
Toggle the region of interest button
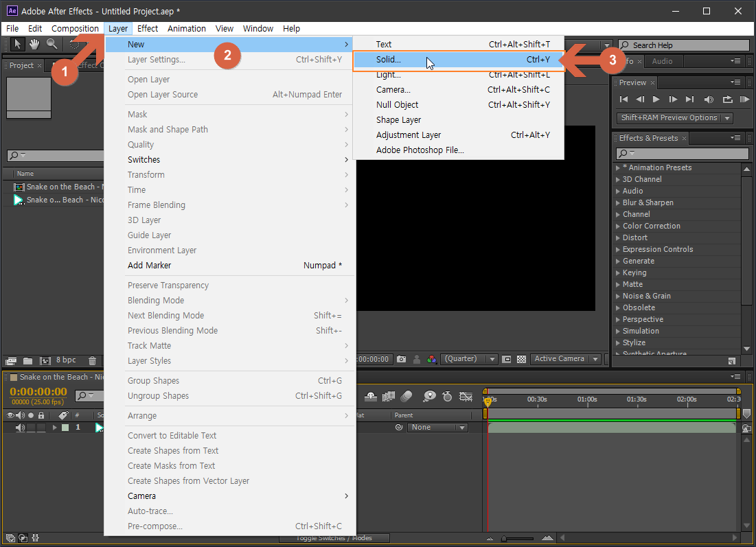(506, 359)
